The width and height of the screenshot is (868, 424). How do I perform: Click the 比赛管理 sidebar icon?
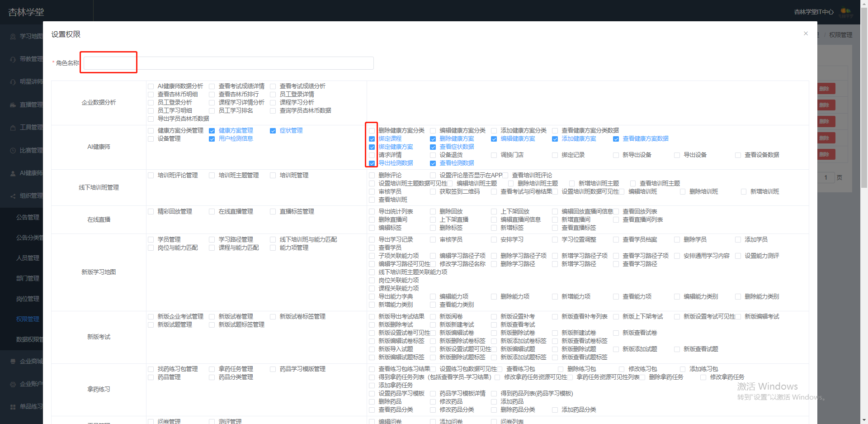[x=13, y=150]
